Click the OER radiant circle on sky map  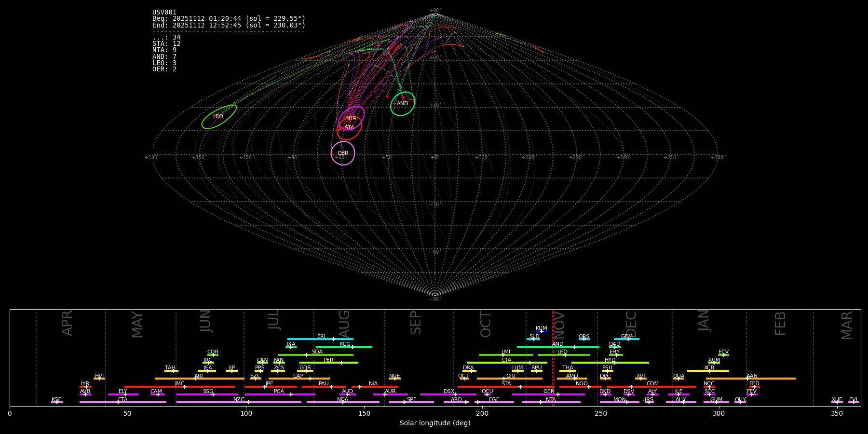[343, 153]
